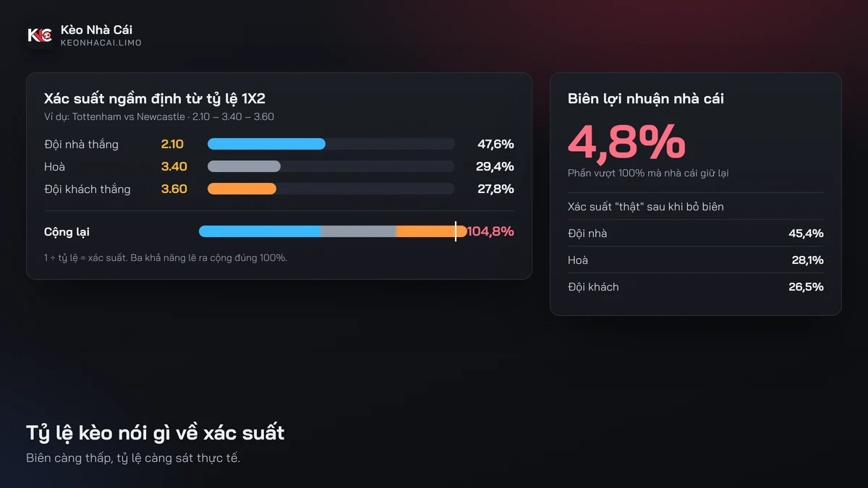The width and height of the screenshot is (868, 488).
Task: Click the 3.60 away win odds value
Action: coord(174,189)
